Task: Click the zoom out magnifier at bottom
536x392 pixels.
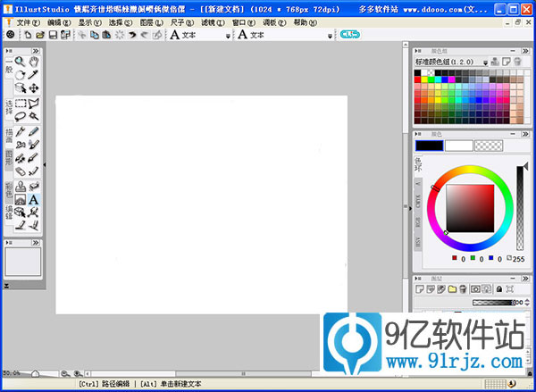Action: point(64,373)
